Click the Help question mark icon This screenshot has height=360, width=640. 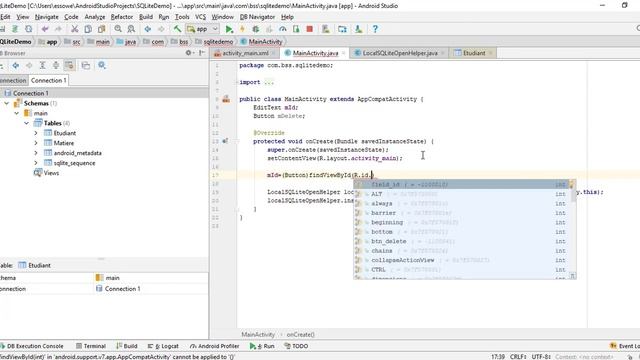375,29
